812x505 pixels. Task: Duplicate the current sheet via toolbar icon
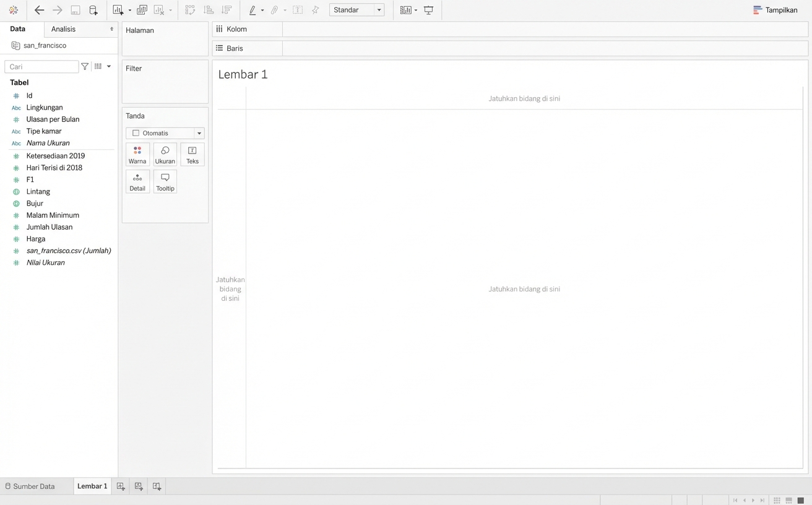[142, 10]
